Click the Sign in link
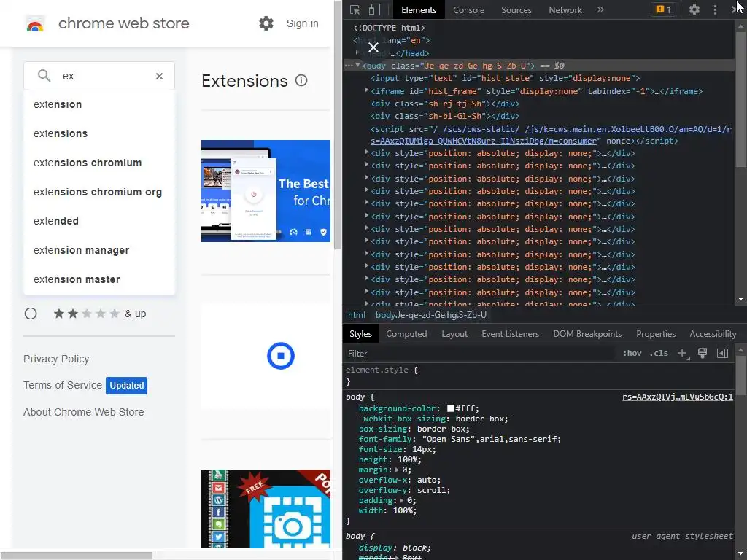Screen dimensions: 747x560 303,23
